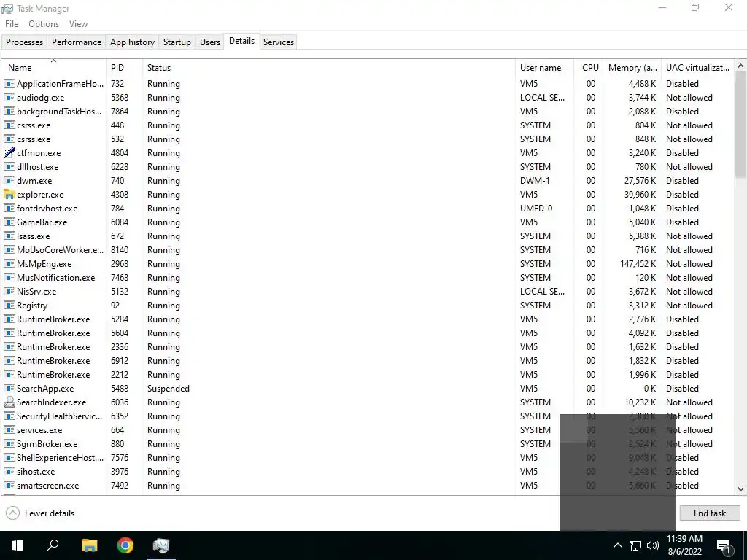Select RuntimeBroker.exe with PID 5284
Image resolution: width=747 pixels, height=560 pixels.
(x=368, y=319)
